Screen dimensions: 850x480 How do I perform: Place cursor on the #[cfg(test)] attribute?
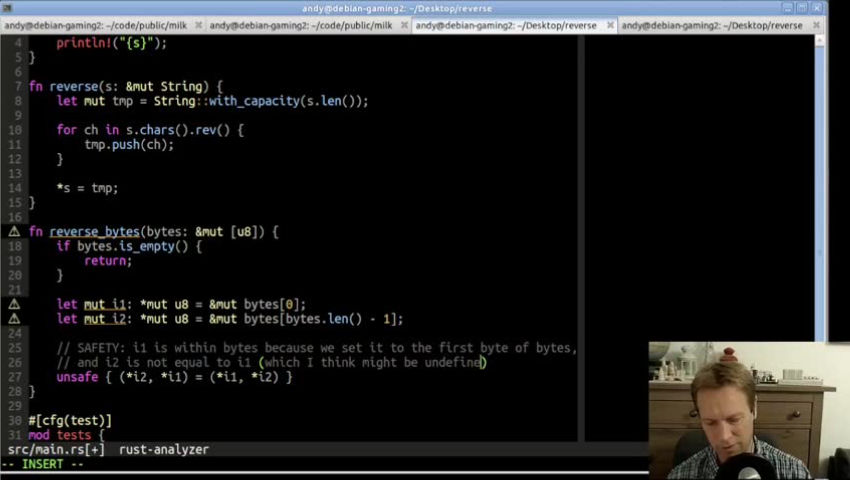pos(70,420)
